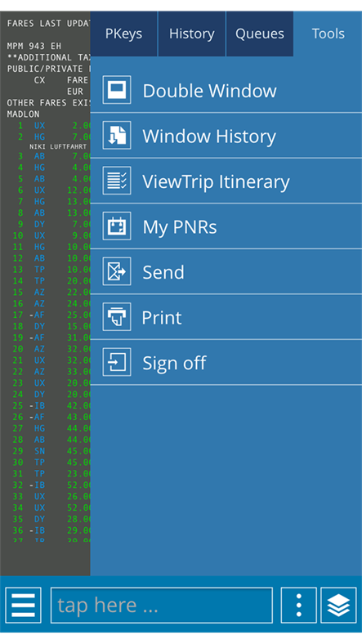Viewport: 362px width, 644px height.
Task: Focus the 'tap here ...' command field
Action: (162, 605)
